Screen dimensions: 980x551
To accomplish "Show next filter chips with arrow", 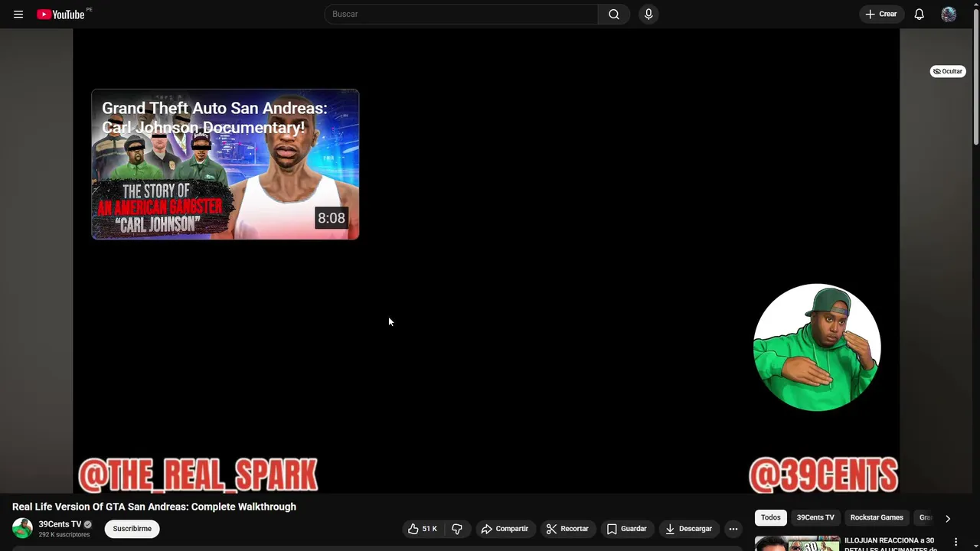I will point(948,518).
